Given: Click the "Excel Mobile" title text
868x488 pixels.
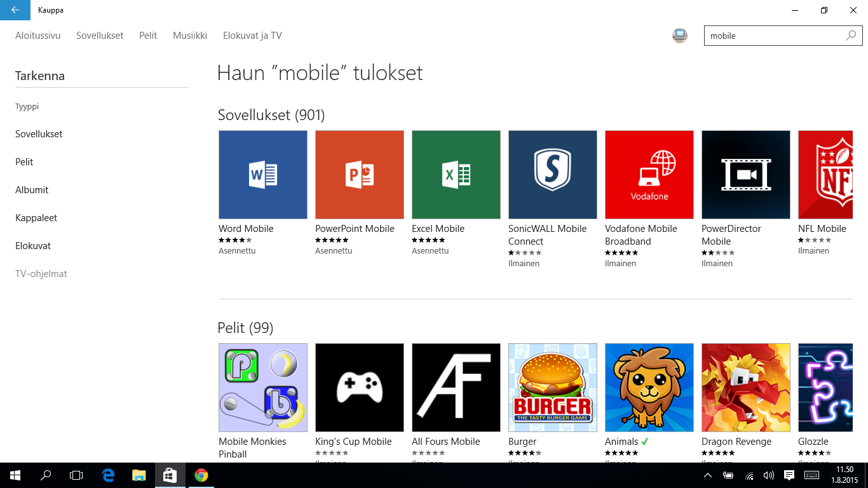Looking at the screenshot, I should pos(438,229).
